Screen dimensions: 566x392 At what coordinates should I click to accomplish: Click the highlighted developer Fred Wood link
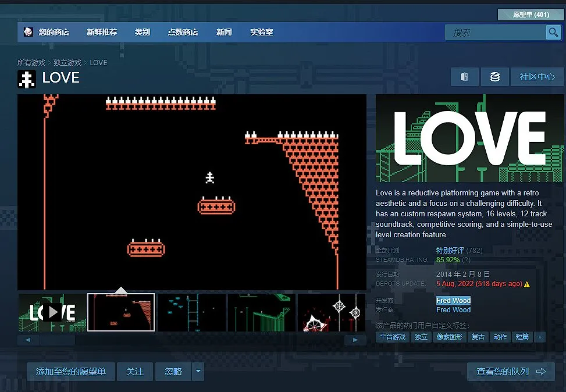point(453,300)
